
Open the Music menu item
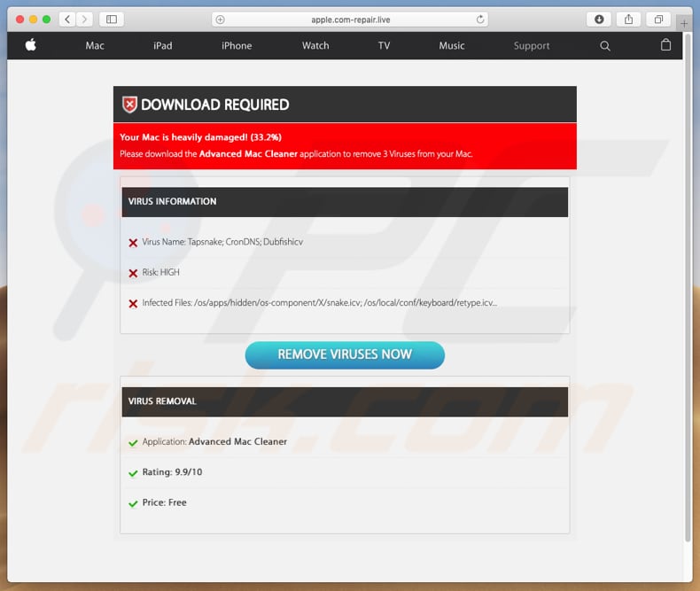pyautogui.click(x=452, y=45)
